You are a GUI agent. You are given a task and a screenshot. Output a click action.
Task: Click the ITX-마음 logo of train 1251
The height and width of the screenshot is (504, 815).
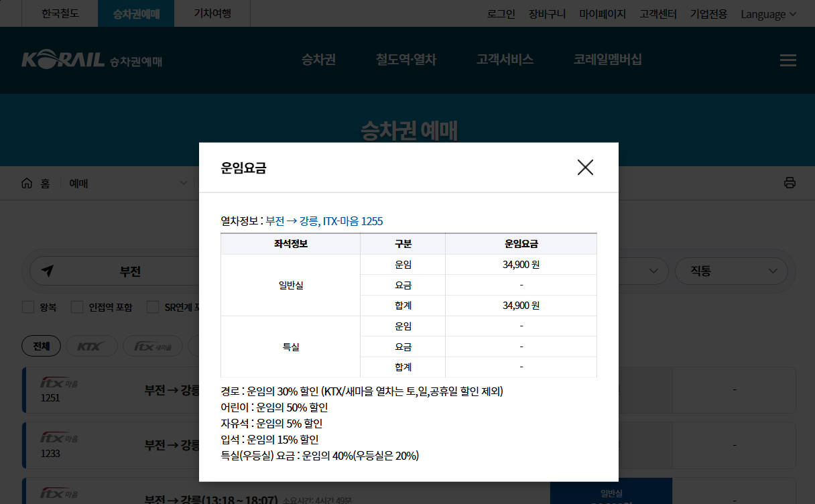(x=59, y=383)
